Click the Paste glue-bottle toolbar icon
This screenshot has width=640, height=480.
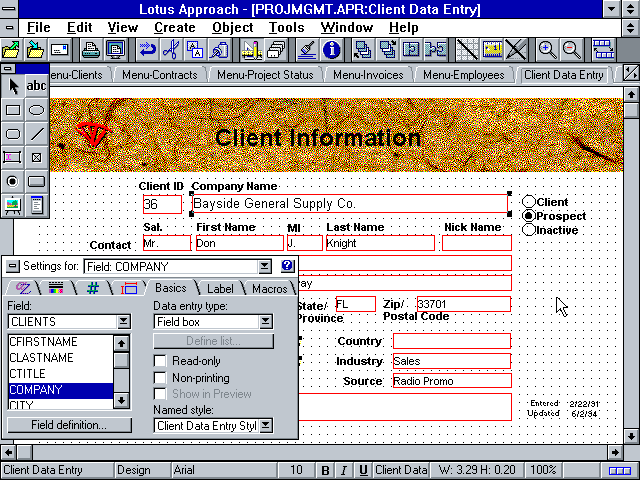pyautogui.click(x=219, y=50)
